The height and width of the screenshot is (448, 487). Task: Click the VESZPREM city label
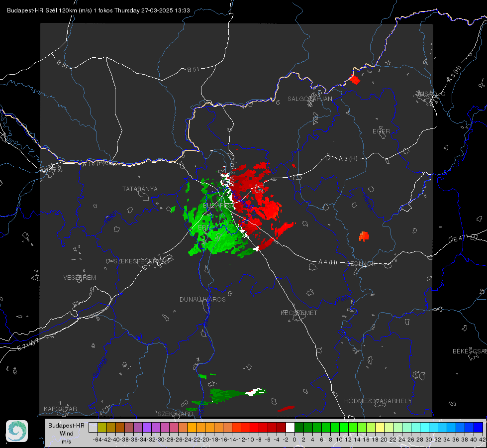point(80,278)
